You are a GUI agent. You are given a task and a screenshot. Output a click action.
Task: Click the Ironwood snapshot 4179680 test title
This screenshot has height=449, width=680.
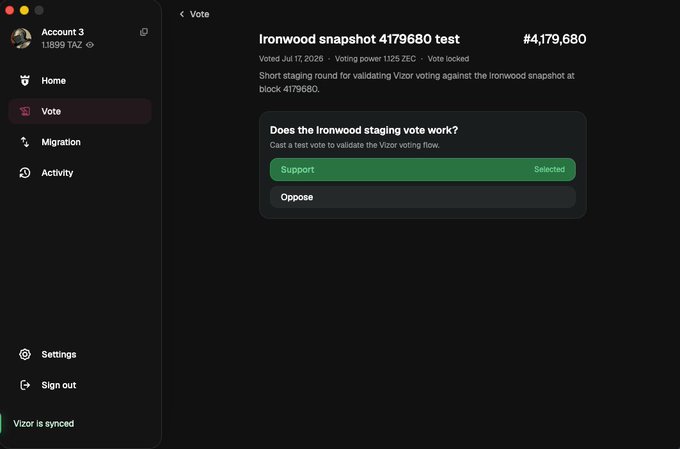tap(359, 39)
